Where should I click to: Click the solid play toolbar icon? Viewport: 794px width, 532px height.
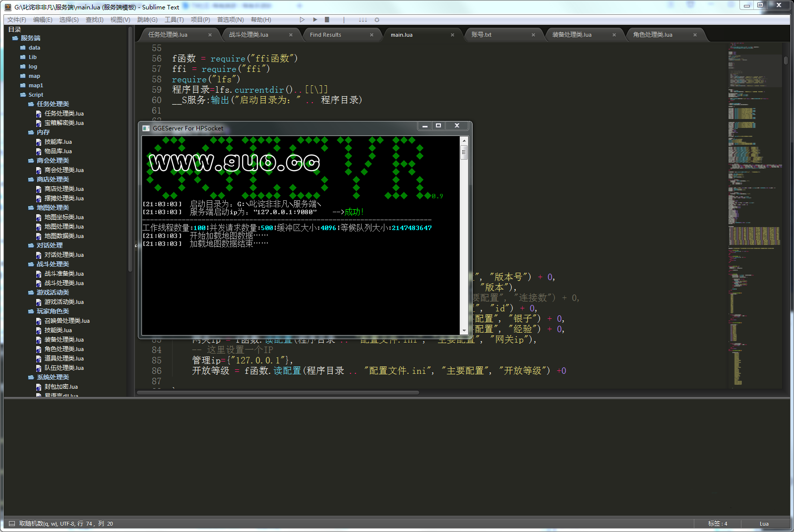click(315, 20)
